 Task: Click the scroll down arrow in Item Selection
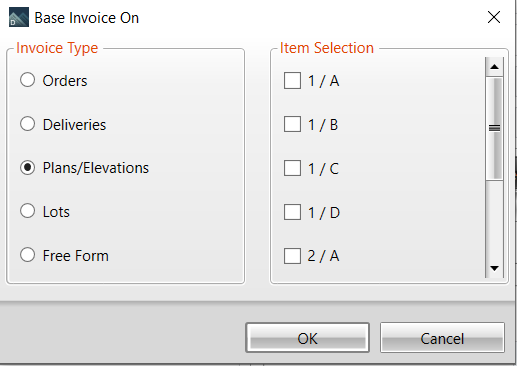pyautogui.click(x=494, y=268)
